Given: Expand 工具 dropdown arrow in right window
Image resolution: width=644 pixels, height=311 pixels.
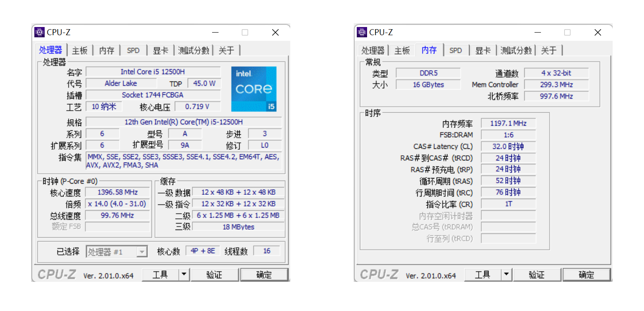Looking at the screenshot, I should [x=506, y=275].
